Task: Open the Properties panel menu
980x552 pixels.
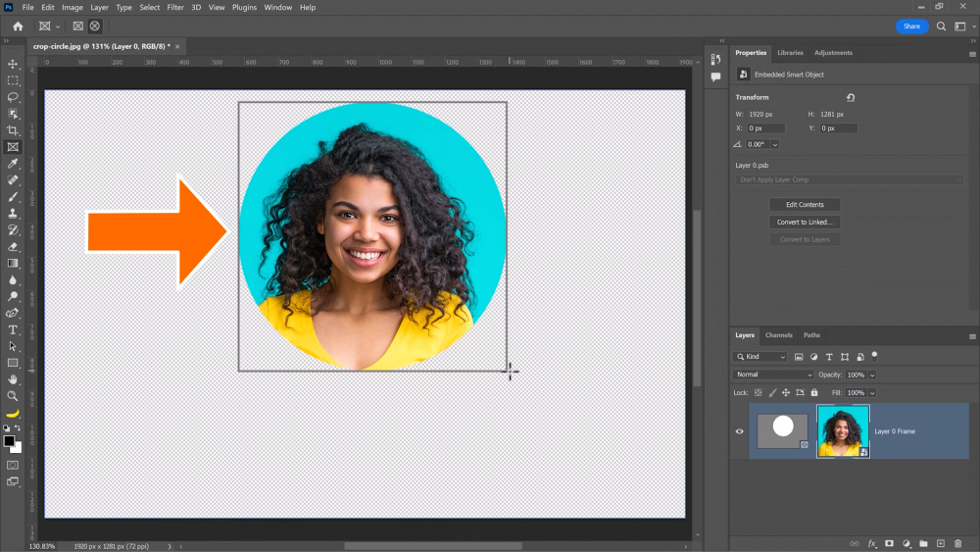Action: coord(972,54)
